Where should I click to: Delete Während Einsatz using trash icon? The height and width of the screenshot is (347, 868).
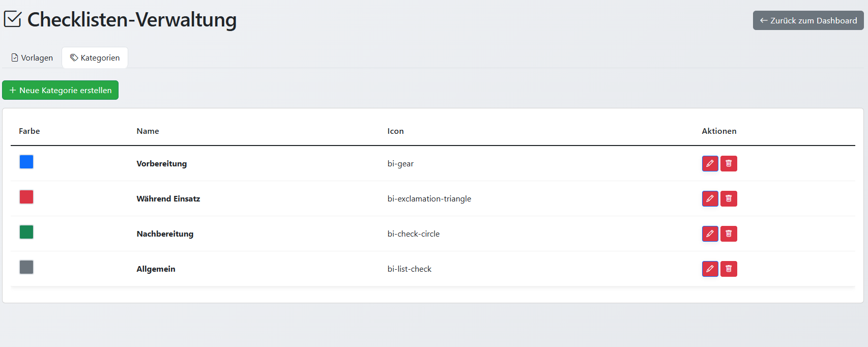729,198
